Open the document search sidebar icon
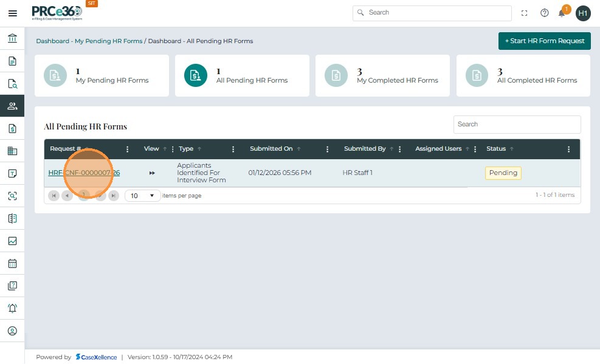The height and width of the screenshot is (364, 600). 12,84
